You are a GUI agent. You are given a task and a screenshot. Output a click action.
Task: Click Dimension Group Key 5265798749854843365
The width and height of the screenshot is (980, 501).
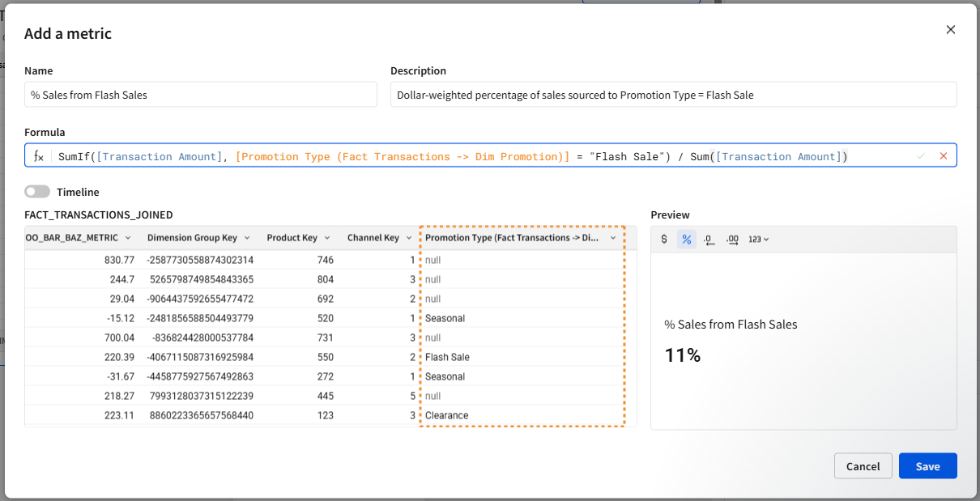click(202, 279)
